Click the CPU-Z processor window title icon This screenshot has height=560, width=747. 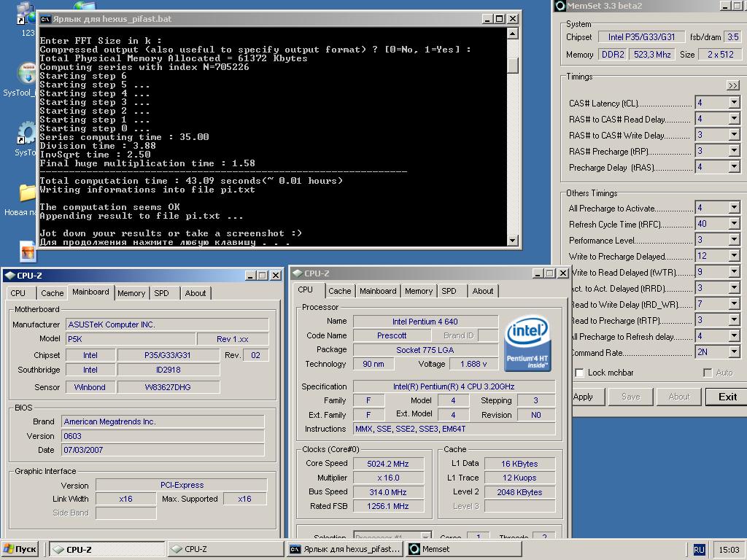point(298,273)
